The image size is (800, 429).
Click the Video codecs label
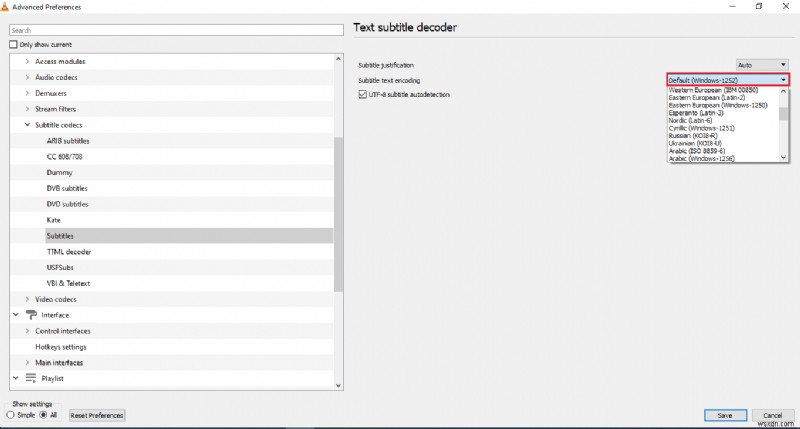tap(56, 299)
